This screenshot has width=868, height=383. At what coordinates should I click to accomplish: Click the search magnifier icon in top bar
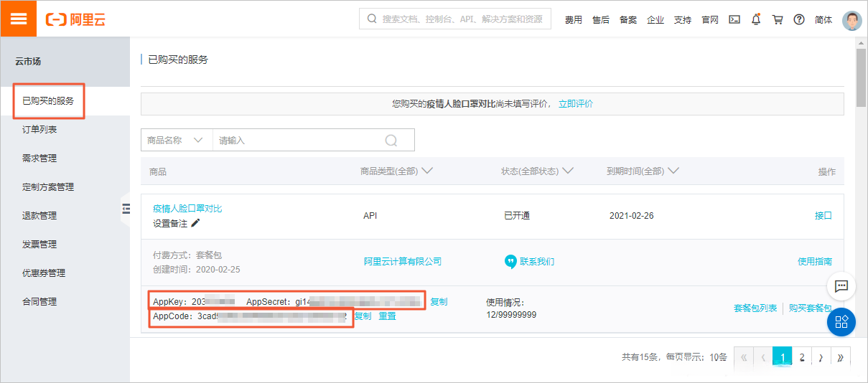(371, 19)
